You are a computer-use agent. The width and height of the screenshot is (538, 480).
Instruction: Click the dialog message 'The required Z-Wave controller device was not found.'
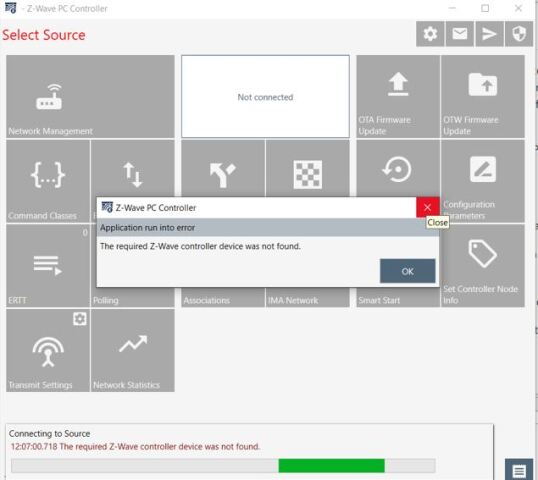pos(200,246)
